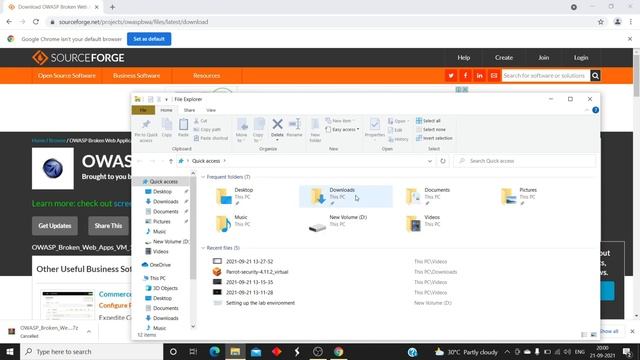Click the SourceForge search magnifier button
640x360 pixels.
click(x=595, y=76)
